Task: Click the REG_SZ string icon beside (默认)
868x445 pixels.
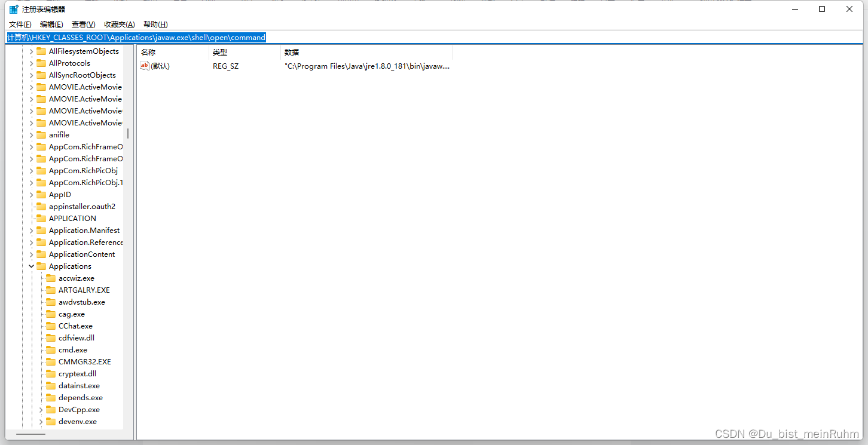Action: point(144,66)
